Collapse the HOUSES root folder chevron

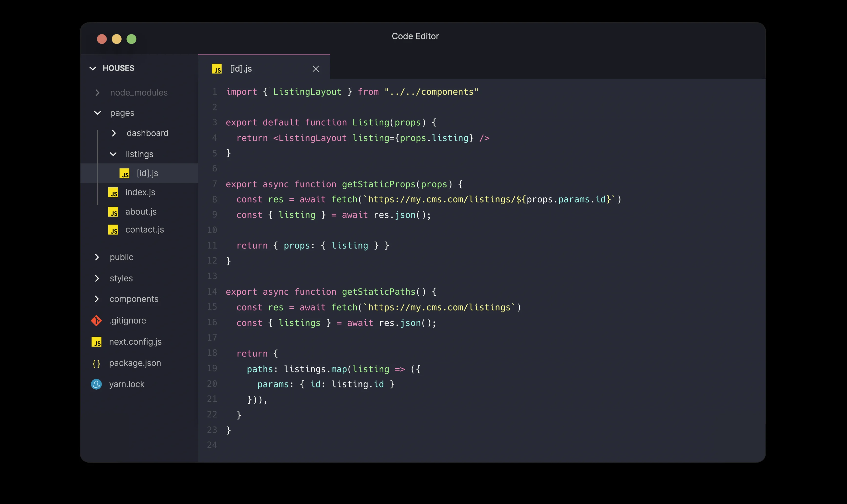(92, 68)
